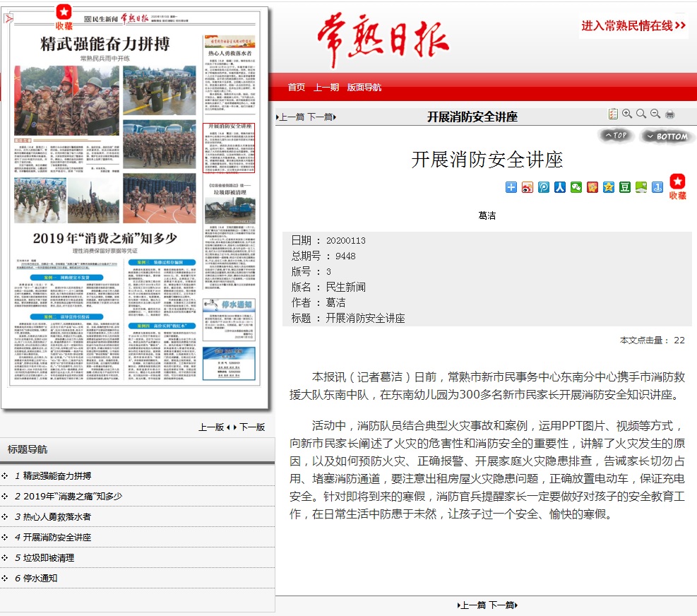The height and width of the screenshot is (616, 697).
Task: Open headline 2 2019年"消费之痛"知多少
Action: point(73,497)
